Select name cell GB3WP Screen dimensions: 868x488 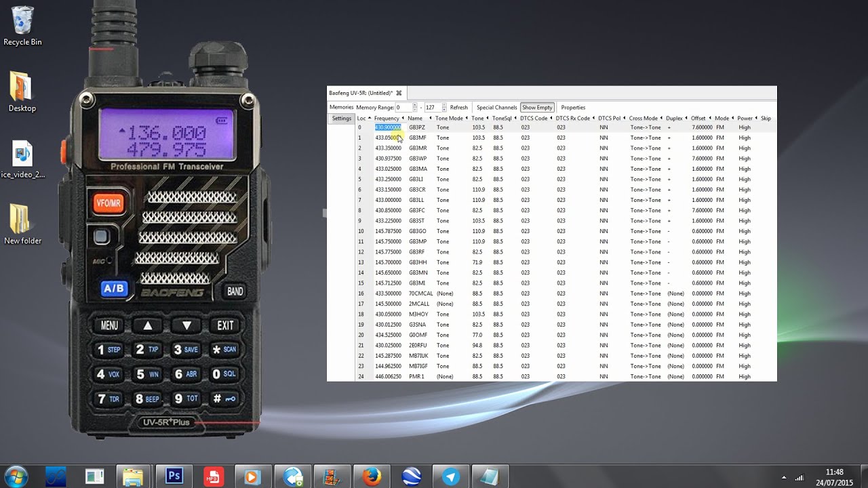tap(418, 159)
